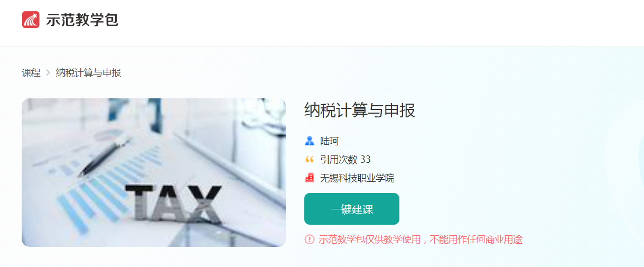Start the course with the 一键建课 button
The image size is (644, 267).
coord(352,209)
